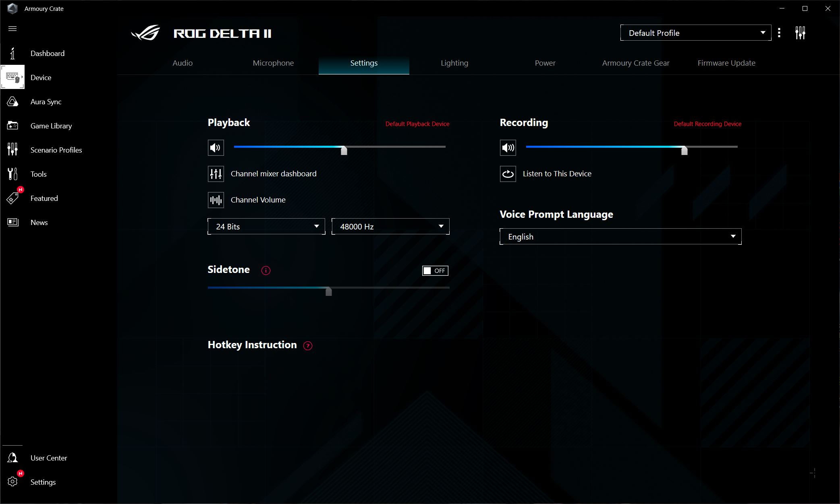This screenshot has height=504, width=840.
Task: Open the hamburger navigation menu
Action: pos(12,29)
